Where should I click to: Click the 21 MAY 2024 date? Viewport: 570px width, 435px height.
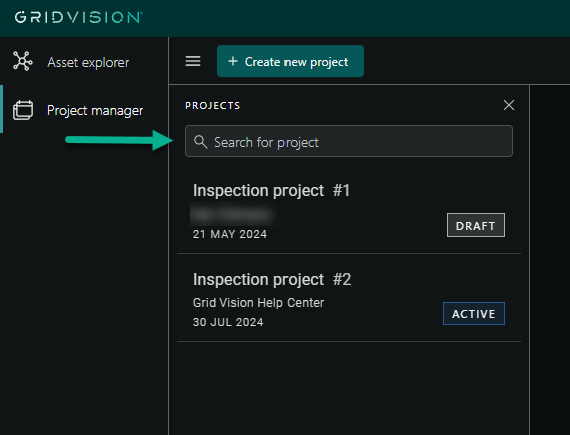pos(230,234)
